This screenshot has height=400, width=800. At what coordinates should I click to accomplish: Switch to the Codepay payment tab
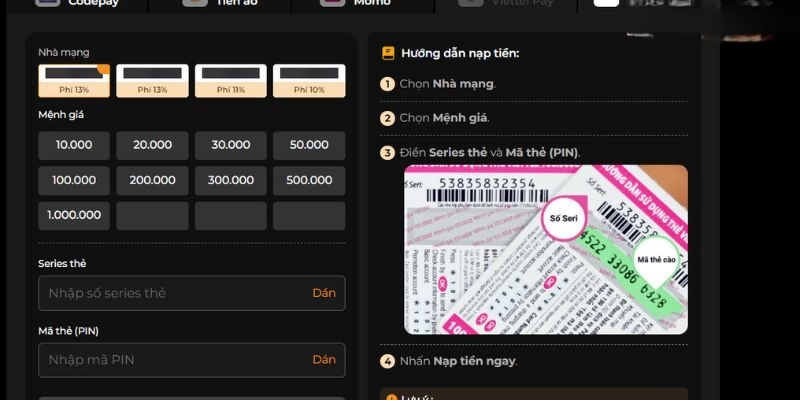(x=77, y=4)
